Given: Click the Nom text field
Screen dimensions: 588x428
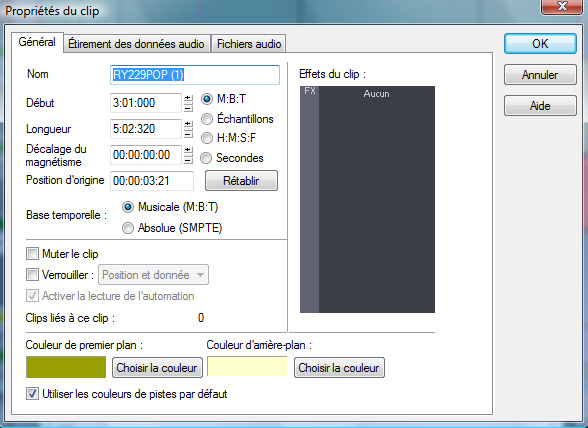Looking at the screenshot, I should click(195, 75).
